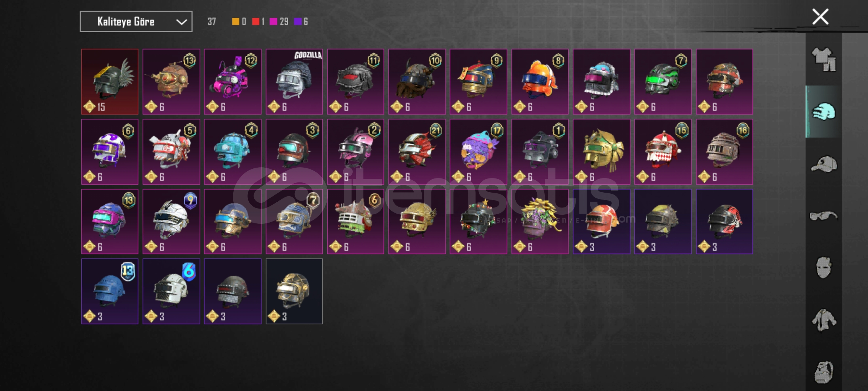Open the glasses category icon
868x391 pixels.
(x=824, y=216)
